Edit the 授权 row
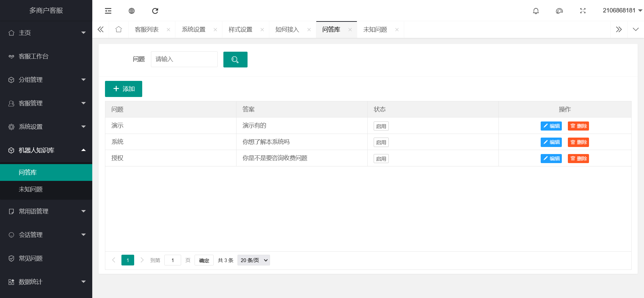The image size is (644, 298). (x=551, y=158)
